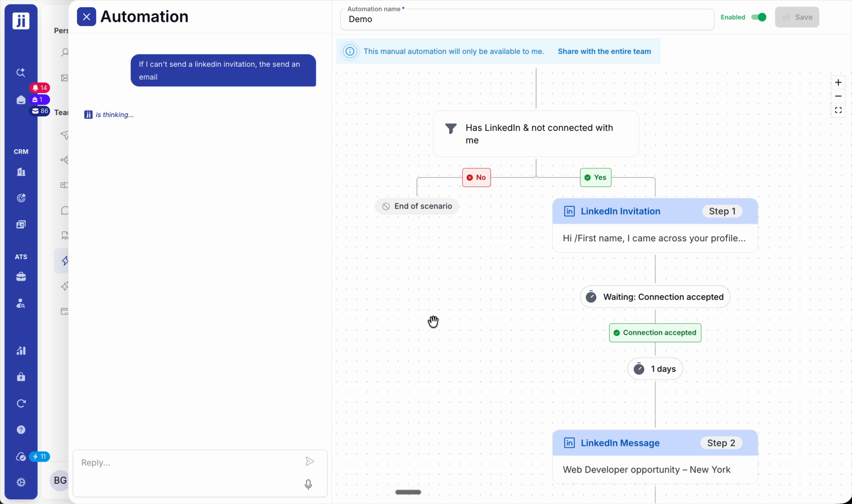
Task: Click the BG user avatar
Action: (60, 481)
